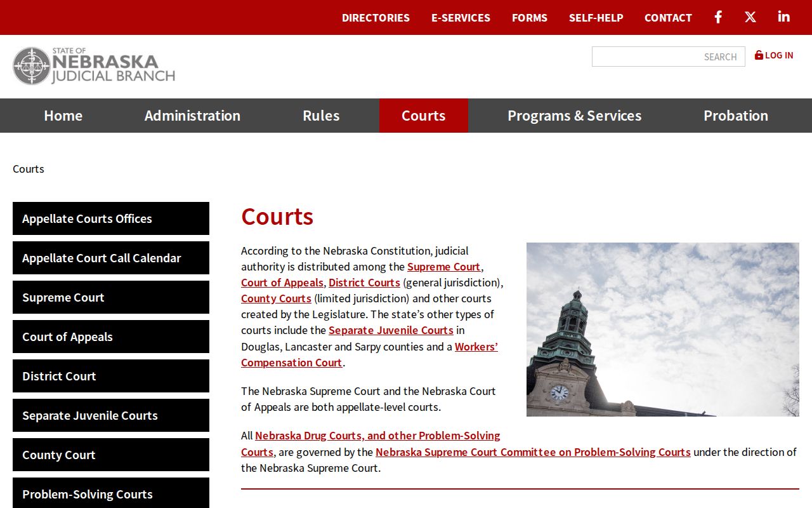Go to the Home tab
812x508 pixels.
63,116
